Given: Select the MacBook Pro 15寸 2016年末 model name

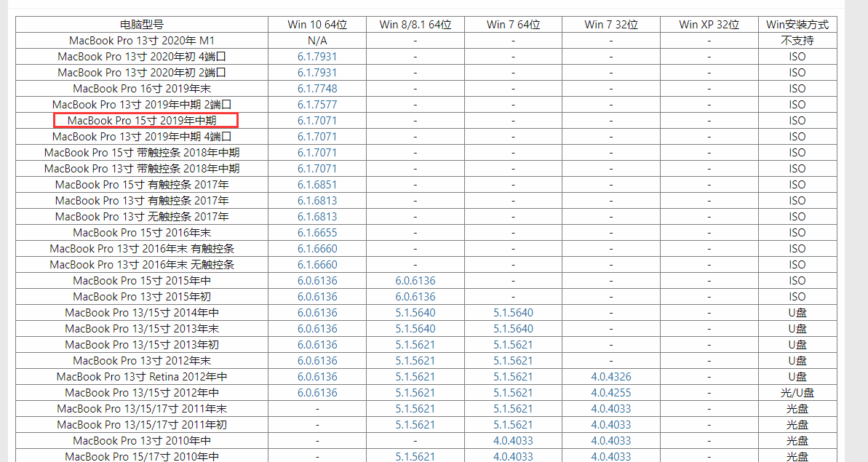Looking at the screenshot, I should pos(142,233).
